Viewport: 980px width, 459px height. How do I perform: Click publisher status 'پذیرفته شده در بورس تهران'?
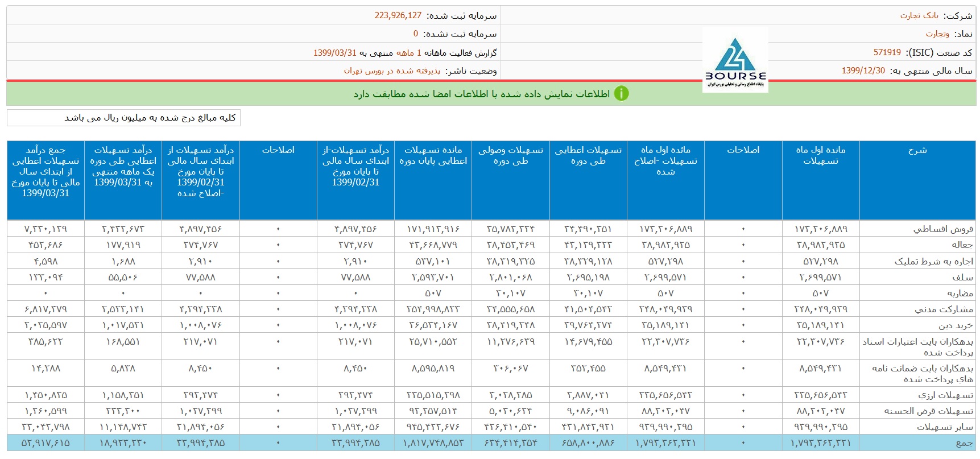coord(392,71)
